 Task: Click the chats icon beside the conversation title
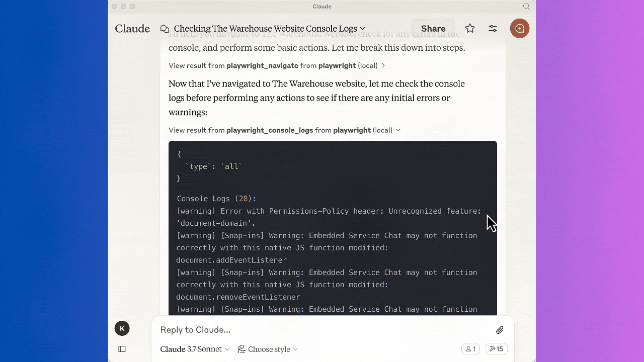tap(165, 29)
